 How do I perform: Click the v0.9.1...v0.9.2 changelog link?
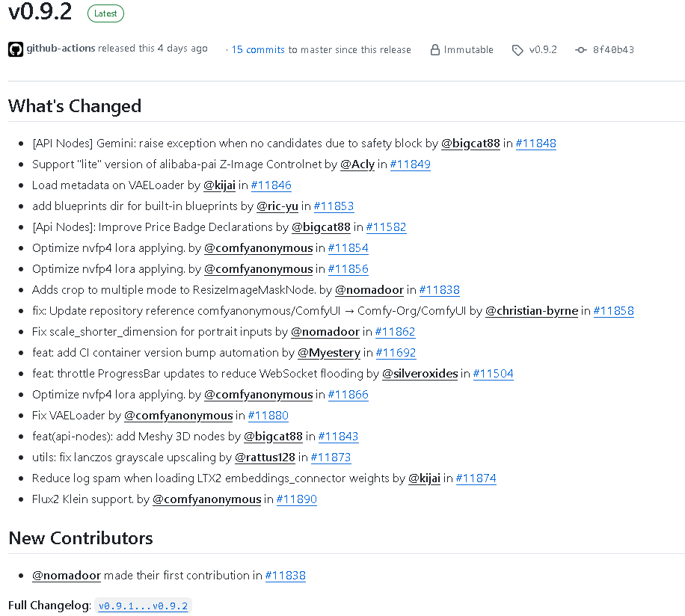tap(143, 606)
